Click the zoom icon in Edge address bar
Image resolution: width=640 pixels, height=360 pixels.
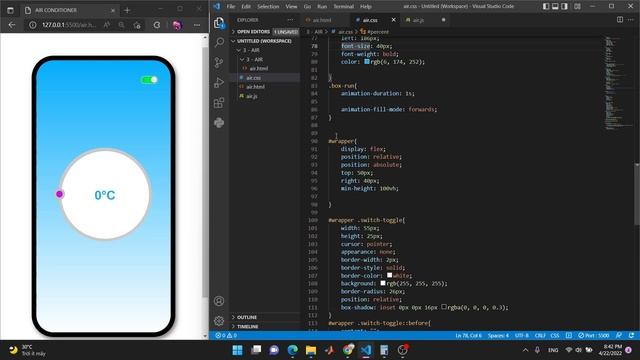click(121, 25)
